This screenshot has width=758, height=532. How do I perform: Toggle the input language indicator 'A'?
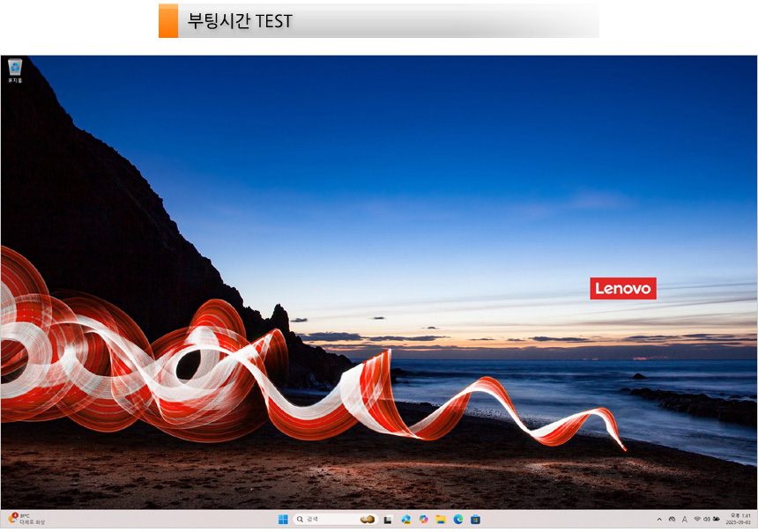pos(685,519)
